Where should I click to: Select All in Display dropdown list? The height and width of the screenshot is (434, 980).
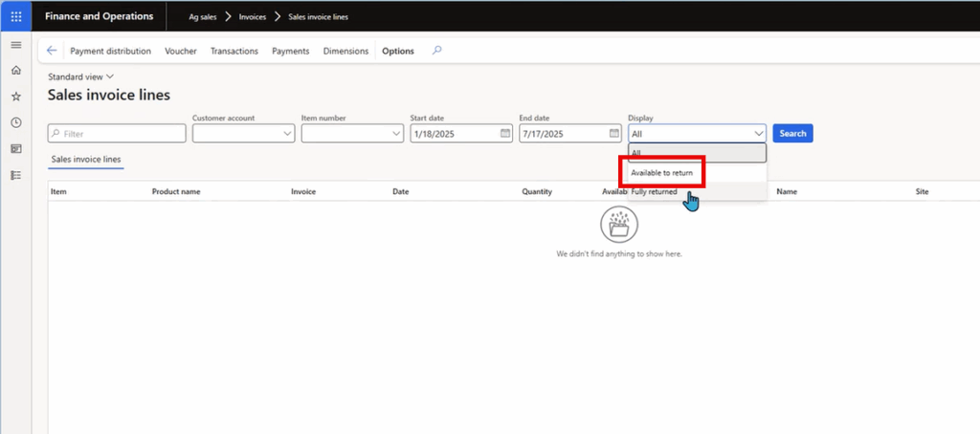(697, 153)
